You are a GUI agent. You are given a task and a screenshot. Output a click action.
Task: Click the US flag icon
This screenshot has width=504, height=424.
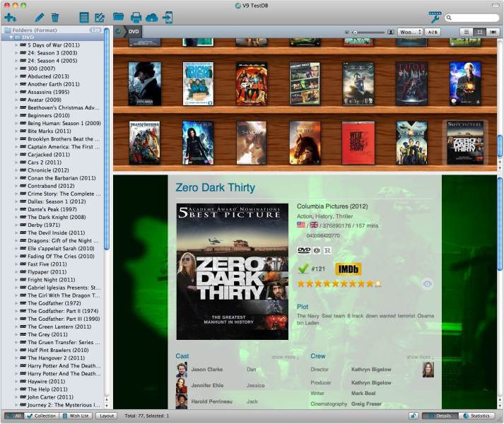click(x=301, y=225)
